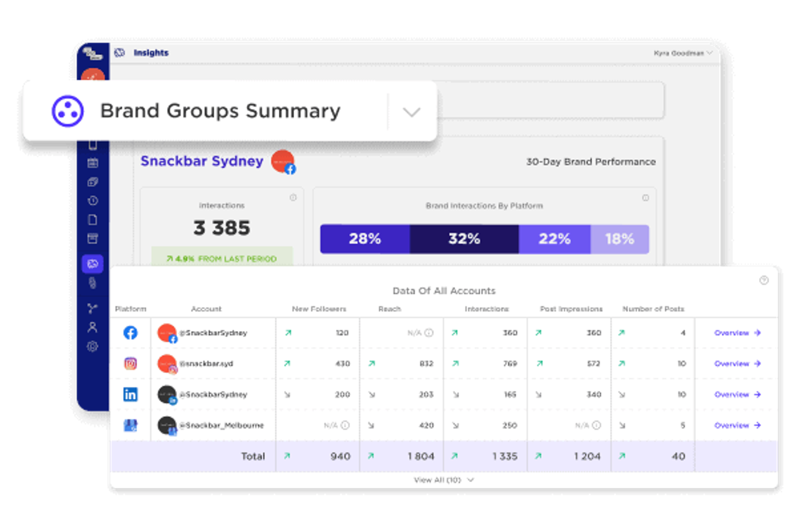This screenshot has height=532, width=798.
Task: Click the @Snackbar_Melbourne account name
Action: tap(222, 425)
